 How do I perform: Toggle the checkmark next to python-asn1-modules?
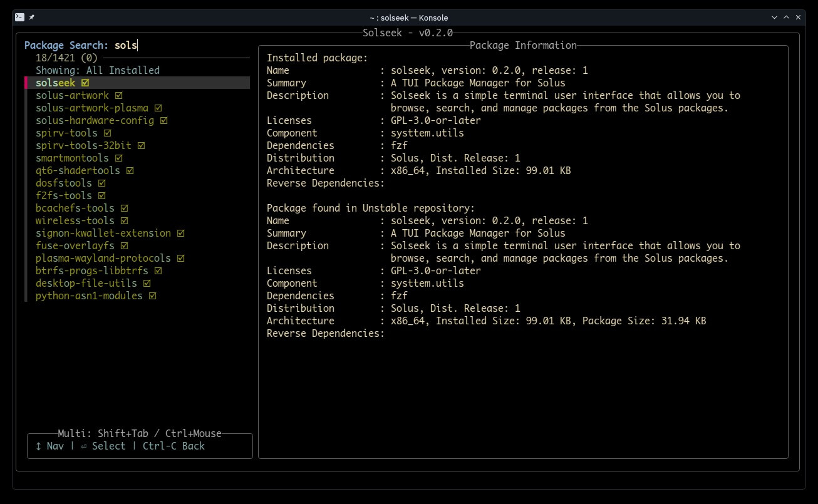click(153, 296)
